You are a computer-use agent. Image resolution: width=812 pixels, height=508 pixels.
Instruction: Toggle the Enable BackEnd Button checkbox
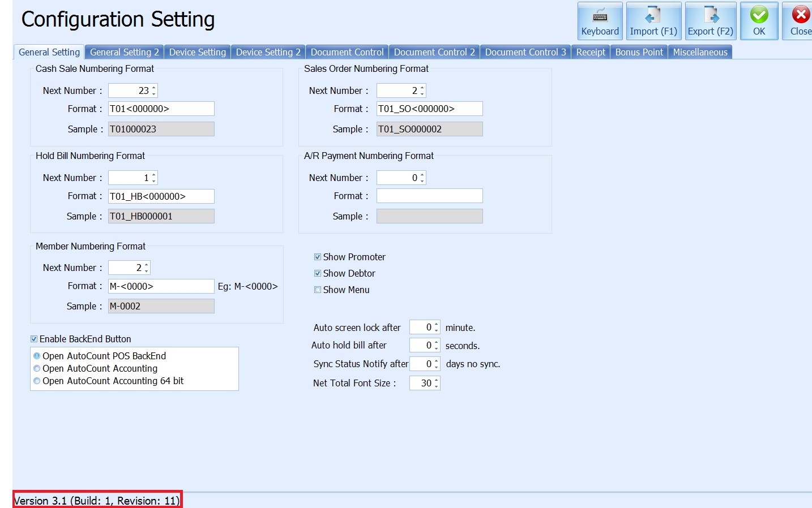pyautogui.click(x=34, y=339)
